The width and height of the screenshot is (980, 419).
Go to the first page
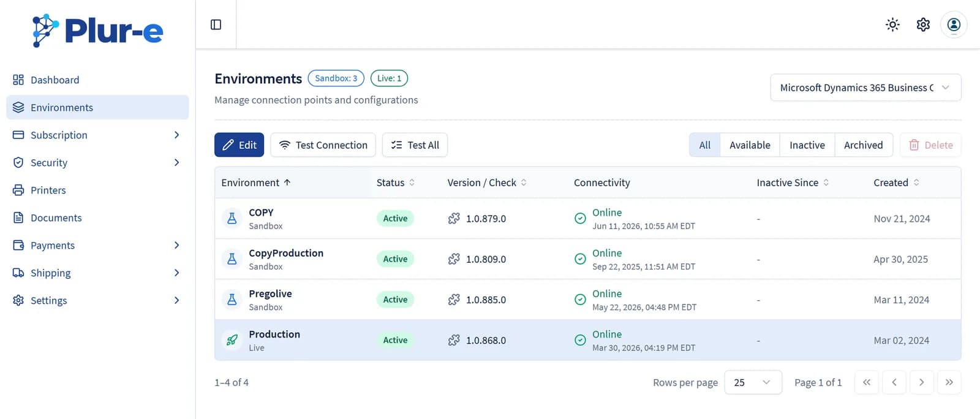[866, 382]
